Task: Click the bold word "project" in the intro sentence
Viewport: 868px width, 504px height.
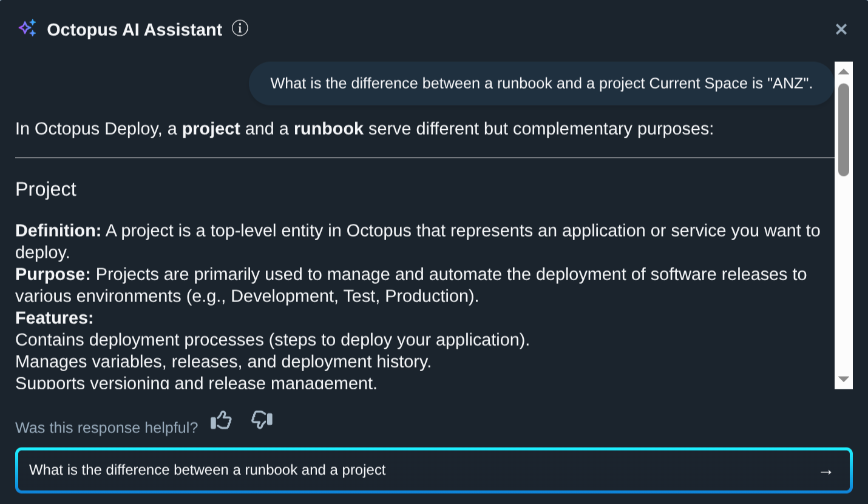Action: [211, 129]
